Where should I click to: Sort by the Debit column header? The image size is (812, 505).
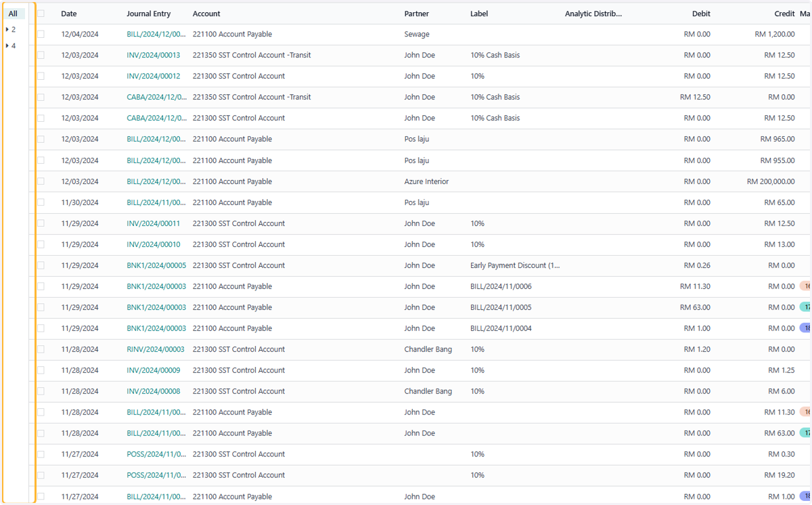701,14
